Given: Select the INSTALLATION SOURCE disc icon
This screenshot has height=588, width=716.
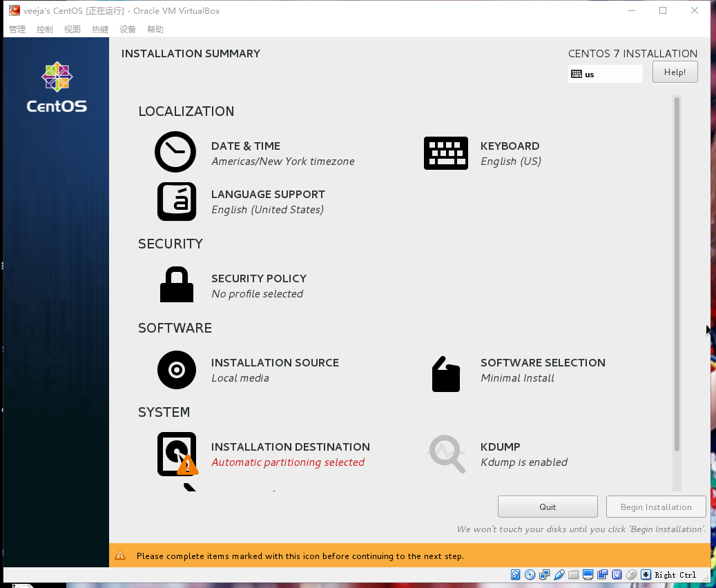Looking at the screenshot, I should (x=176, y=370).
